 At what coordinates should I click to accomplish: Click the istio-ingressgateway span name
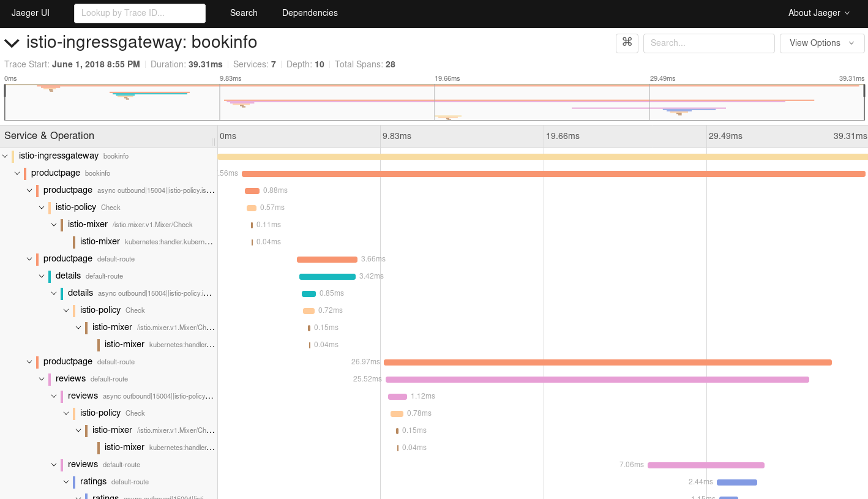59,156
